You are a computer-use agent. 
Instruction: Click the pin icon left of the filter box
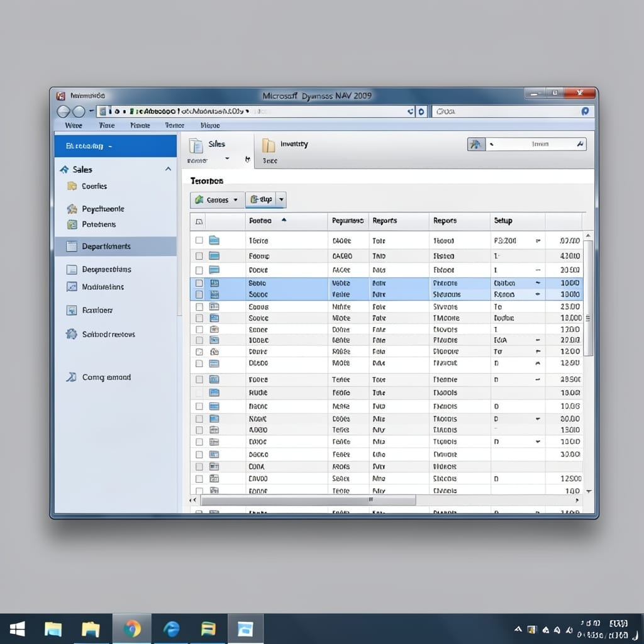click(476, 144)
